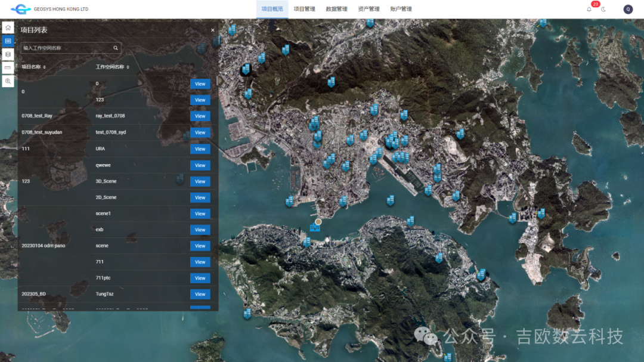The width and height of the screenshot is (644, 362).
Task: Click the magnifier search tool in sidebar
Action: click(x=8, y=81)
